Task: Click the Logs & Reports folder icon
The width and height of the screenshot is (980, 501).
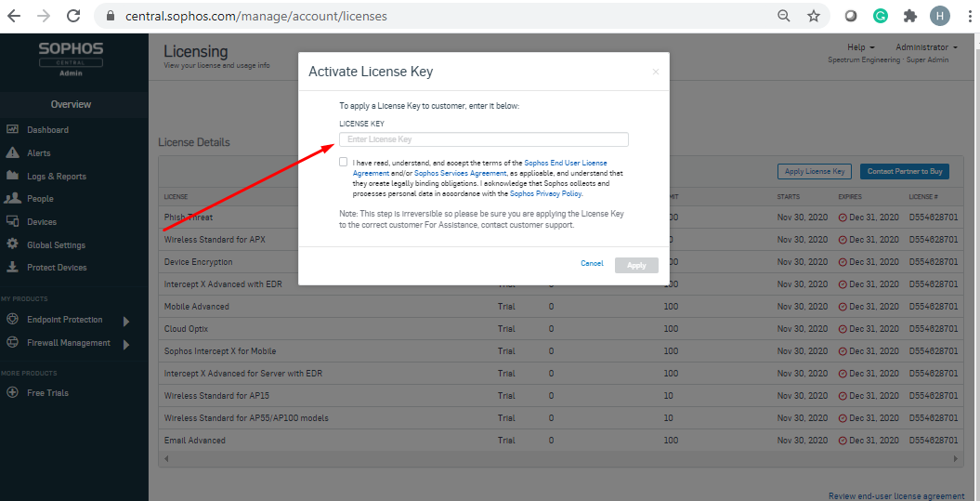Action: (x=12, y=176)
